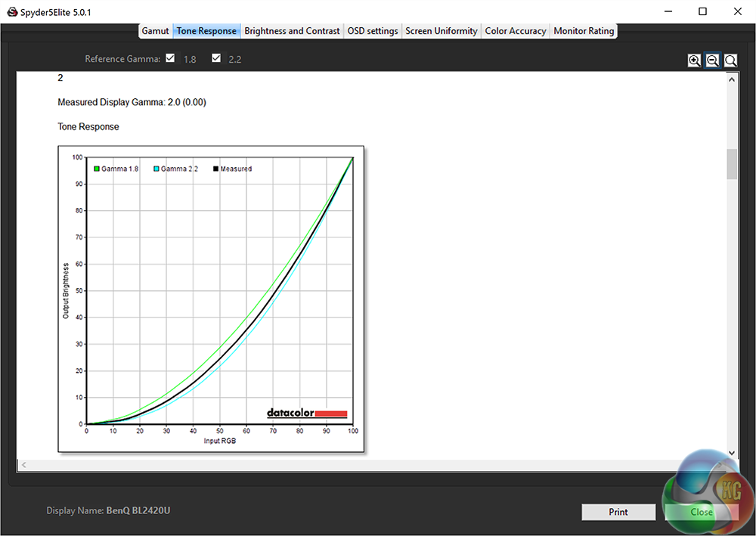Click the vertical scrollbar thumb

(x=732, y=164)
